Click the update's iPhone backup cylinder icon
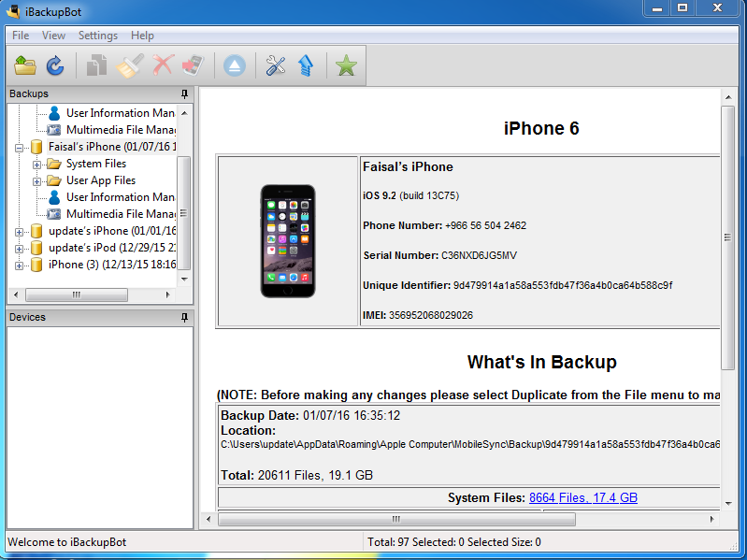Viewport: 747px width, 560px height. coord(36,232)
